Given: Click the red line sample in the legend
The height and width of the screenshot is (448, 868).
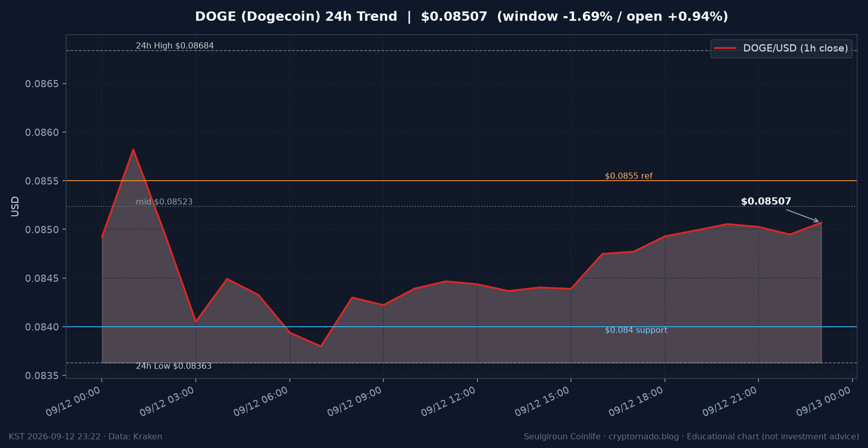Looking at the screenshot, I should click(725, 49).
